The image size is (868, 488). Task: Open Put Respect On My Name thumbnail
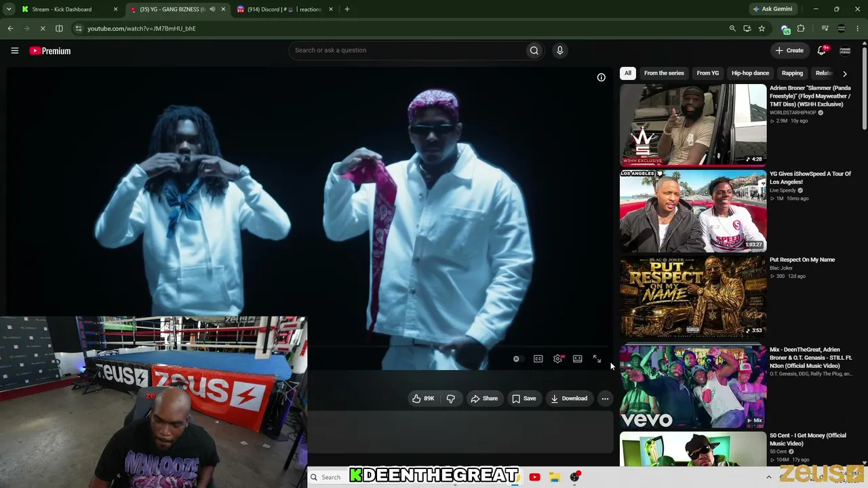coord(693,296)
